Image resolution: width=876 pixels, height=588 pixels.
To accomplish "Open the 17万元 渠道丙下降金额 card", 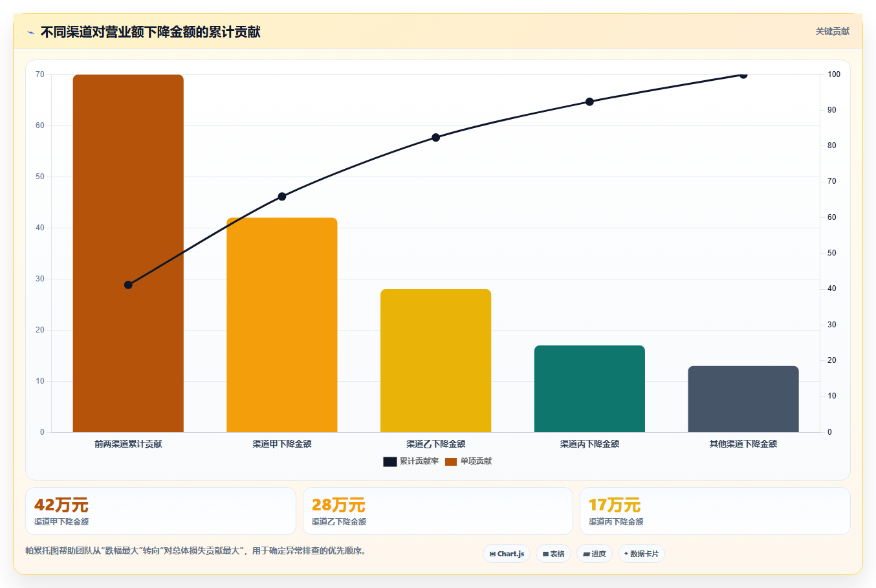I will 715,511.
